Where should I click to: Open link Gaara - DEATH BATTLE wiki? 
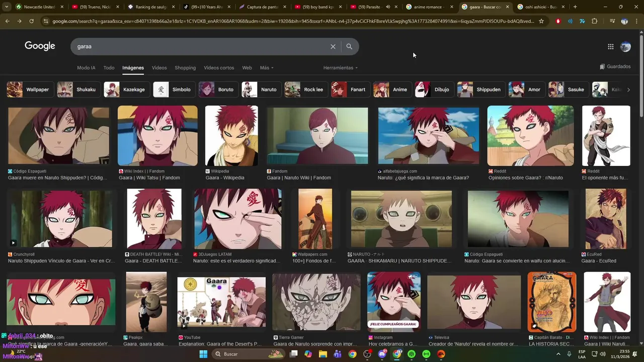pos(153,261)
